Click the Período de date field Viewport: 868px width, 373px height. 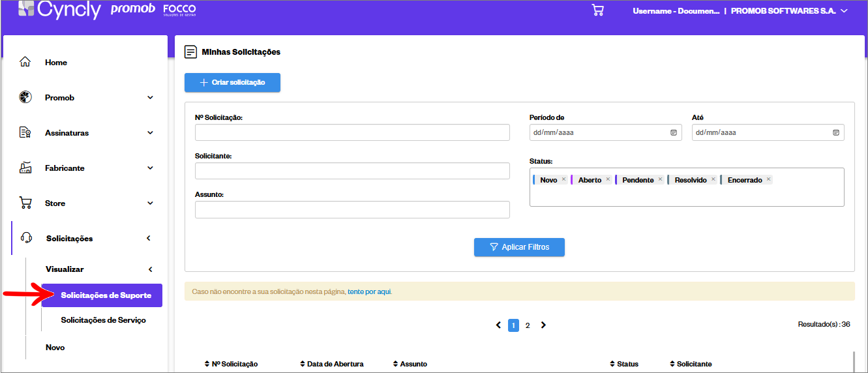coord(605,132)
